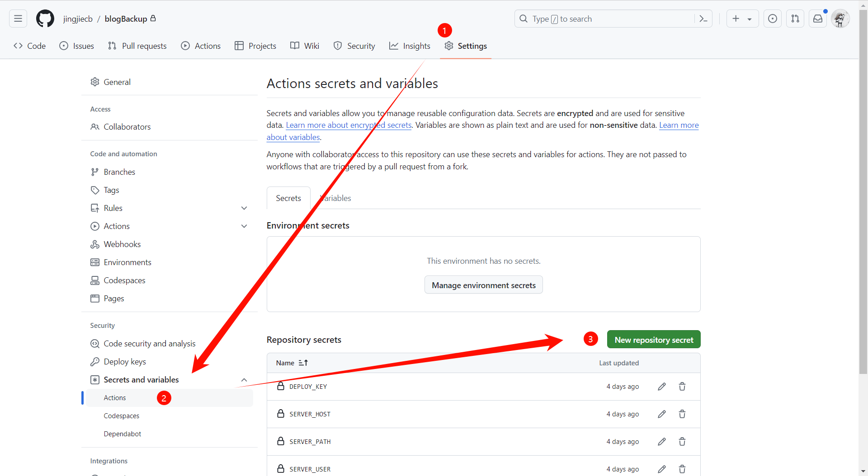868x476 pixels.
Task: Open the Projects tab
Action: tap(255, 46)
